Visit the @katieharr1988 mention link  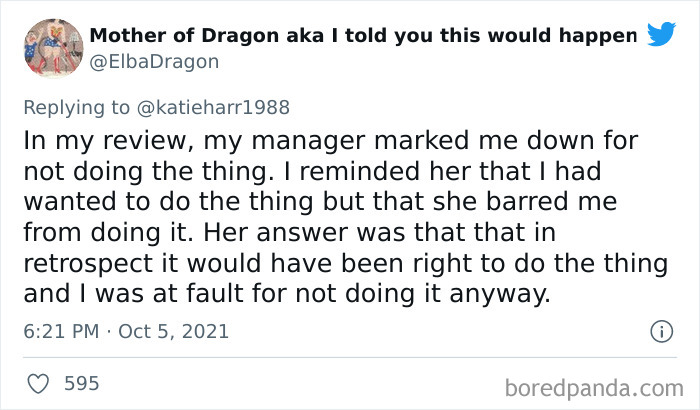pyautogui.click(x=220, y=107)
